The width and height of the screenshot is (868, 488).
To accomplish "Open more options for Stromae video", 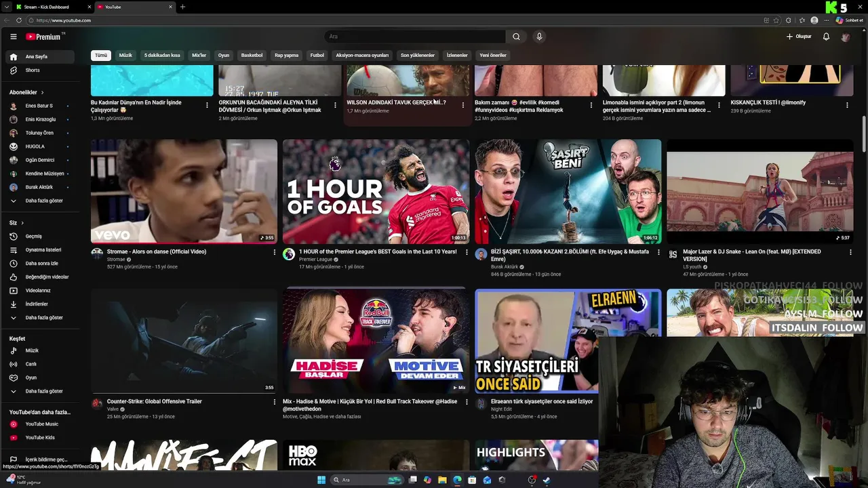I will [x=275, y=252].
